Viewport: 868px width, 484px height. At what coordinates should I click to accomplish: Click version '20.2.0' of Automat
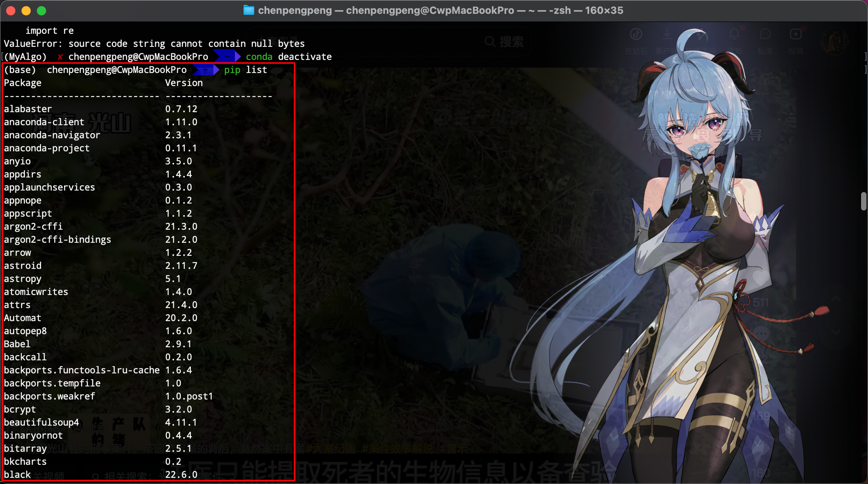[x=181, y=318]
